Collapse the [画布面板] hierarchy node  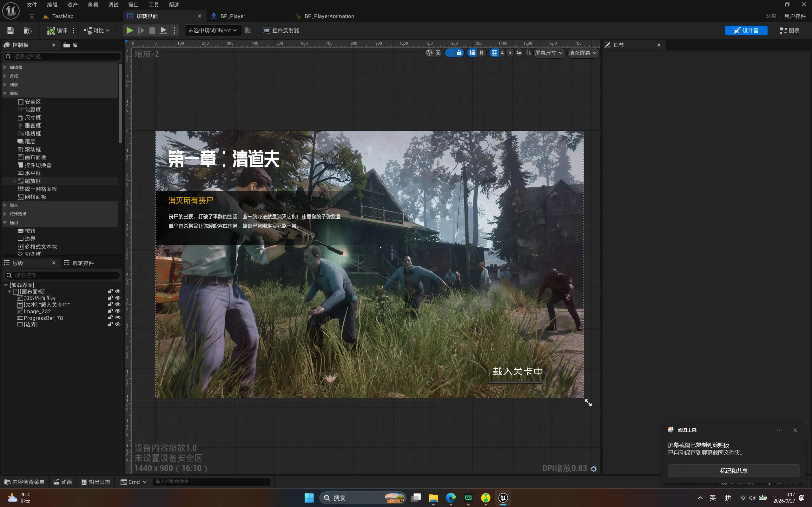tap(10, 292)
